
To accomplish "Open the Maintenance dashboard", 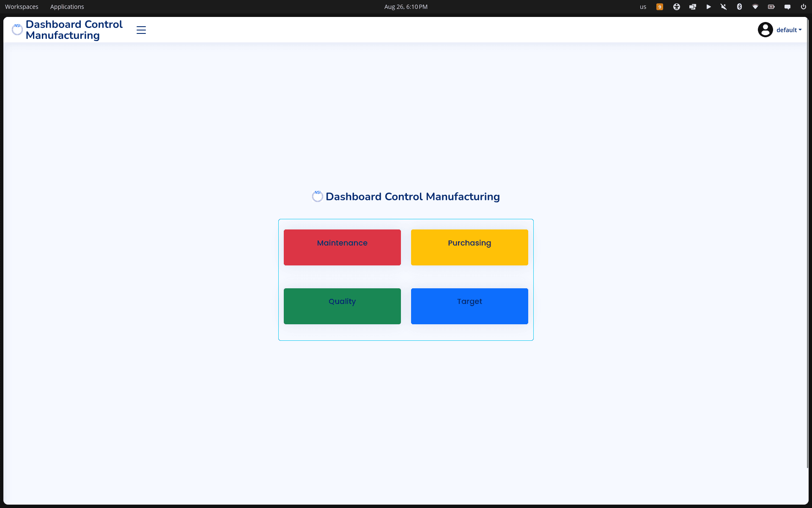I will 342,247.
